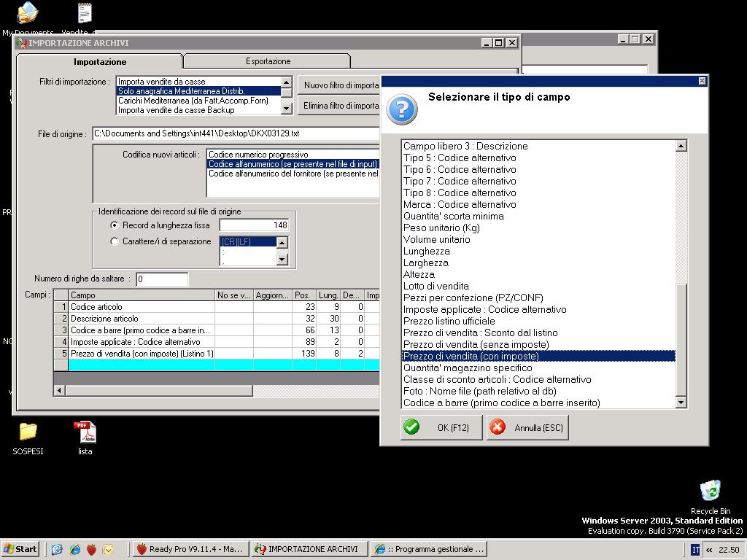Click up arrow of field type list scrollbar

681,146
